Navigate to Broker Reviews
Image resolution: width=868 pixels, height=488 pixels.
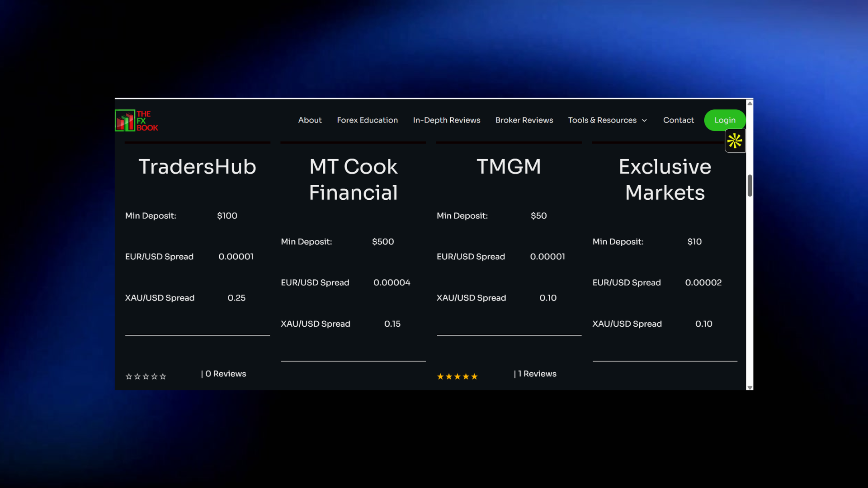tap(524, 120)
